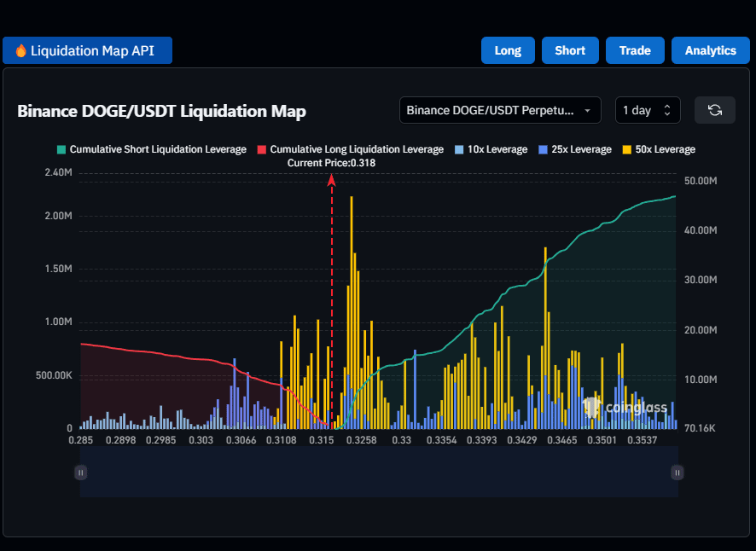
Task: Click the right zoom slider handle
Action: (677, 473)
